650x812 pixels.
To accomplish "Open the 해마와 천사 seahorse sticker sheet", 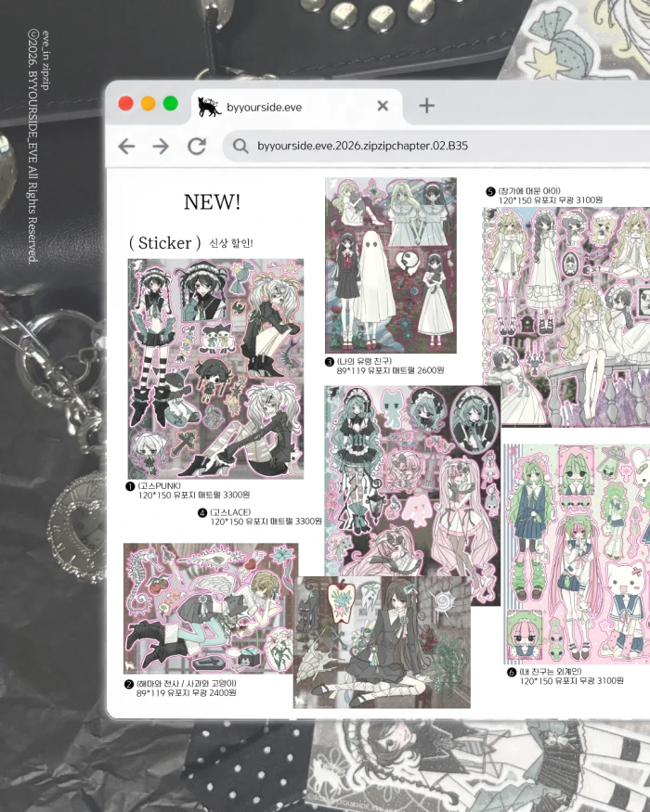I will (x=209, y=609).
